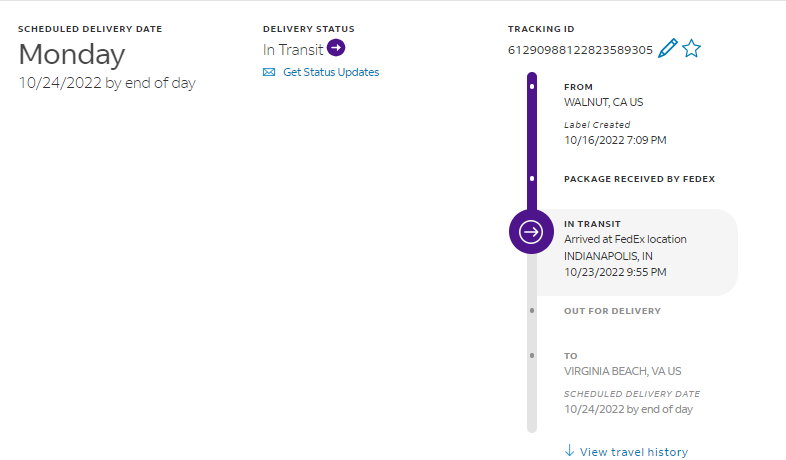The image size is (786, 460).
Task: Expand View travel history
Action: (633, 452)
